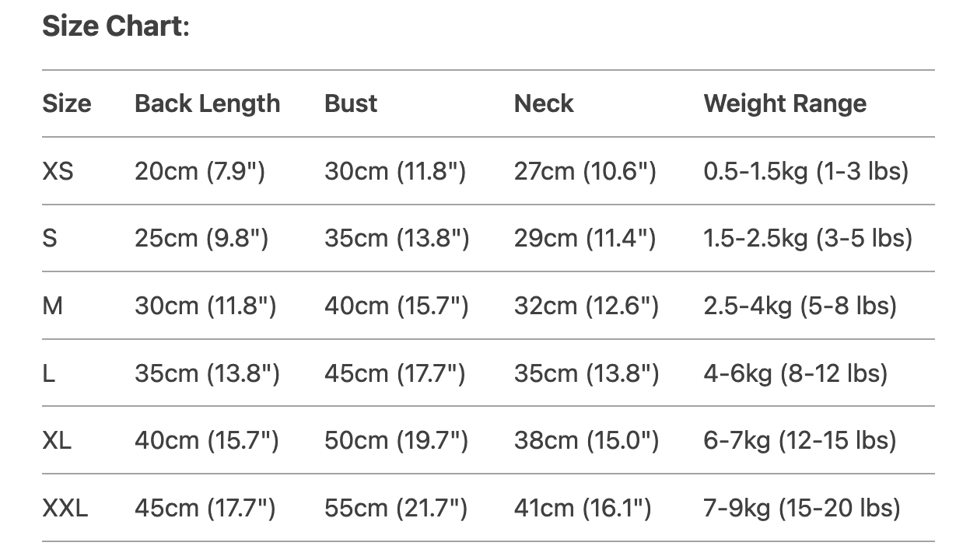Click the Weight Range column header

click(785, 103)
